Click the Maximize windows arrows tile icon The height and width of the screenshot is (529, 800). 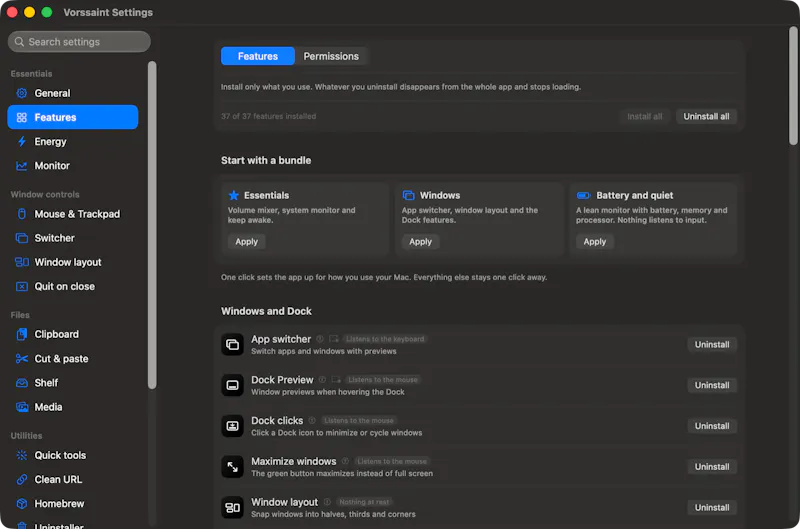click(232, 467)
